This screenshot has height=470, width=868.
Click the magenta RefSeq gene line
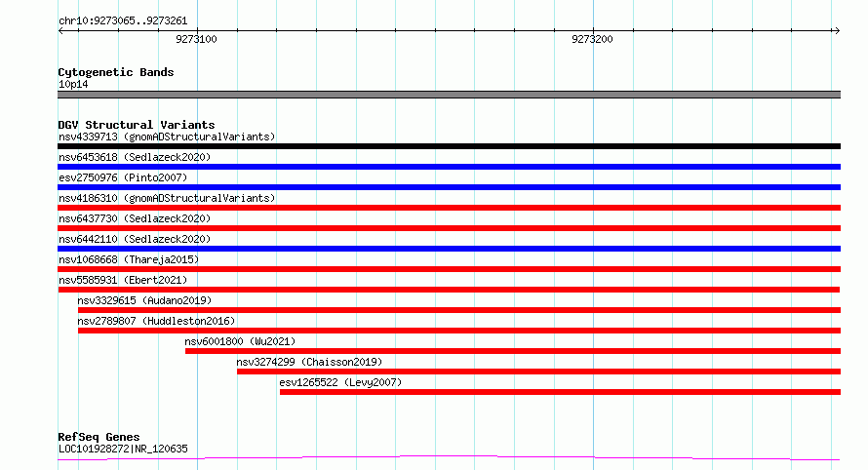tap(449, 458)
